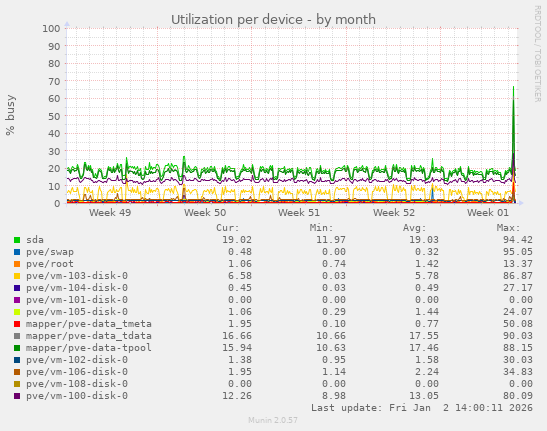
Task: Select the 'pve/swap' legend label
Action: coord(50,252)
